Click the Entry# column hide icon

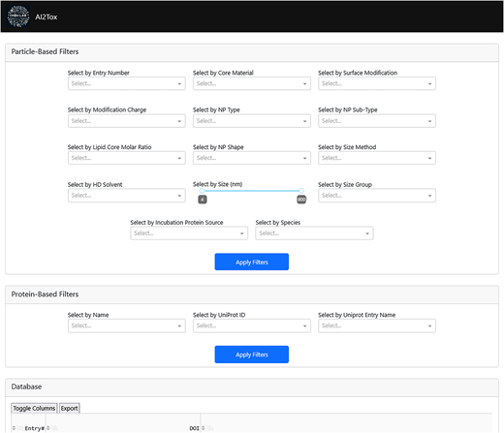20,428
